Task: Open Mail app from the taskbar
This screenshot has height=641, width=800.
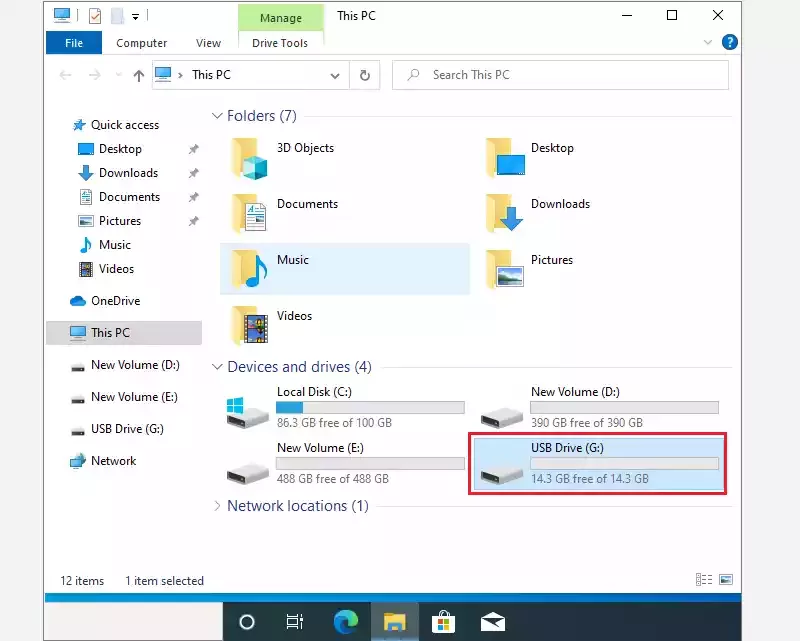Action: (x=492, y=622)
